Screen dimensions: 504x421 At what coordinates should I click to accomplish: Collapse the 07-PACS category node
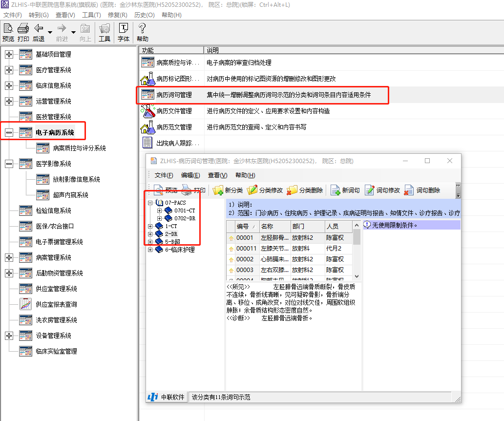pos(150,203)
